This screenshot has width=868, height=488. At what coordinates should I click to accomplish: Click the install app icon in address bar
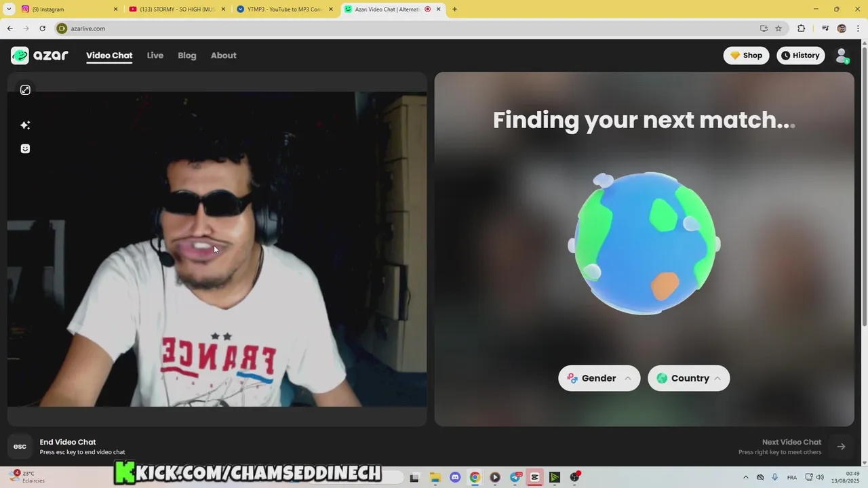pos(764,28)
